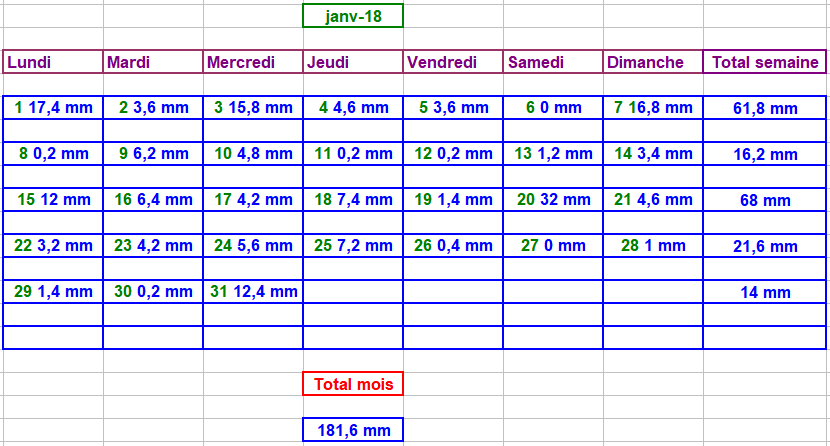Click the monthly total cell 181,6 mm
Viewport: 830px width, 446px height.
click(x=353, y=430)
